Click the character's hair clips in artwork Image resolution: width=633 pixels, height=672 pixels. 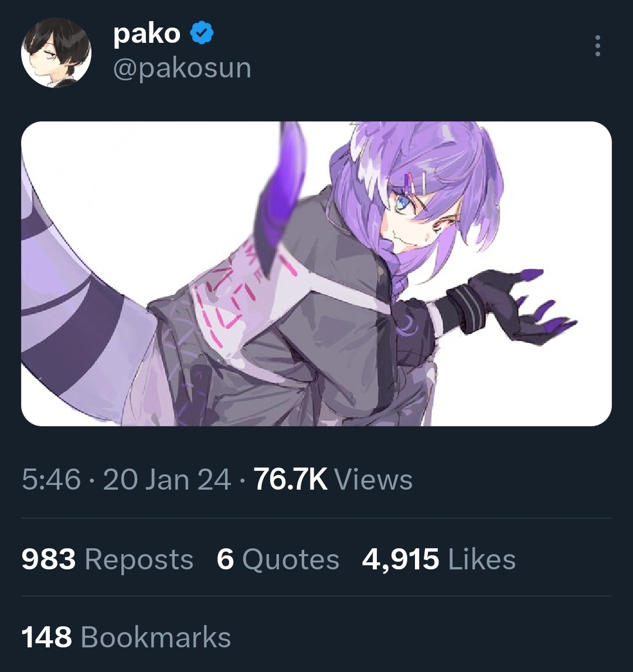click(414, 184)
